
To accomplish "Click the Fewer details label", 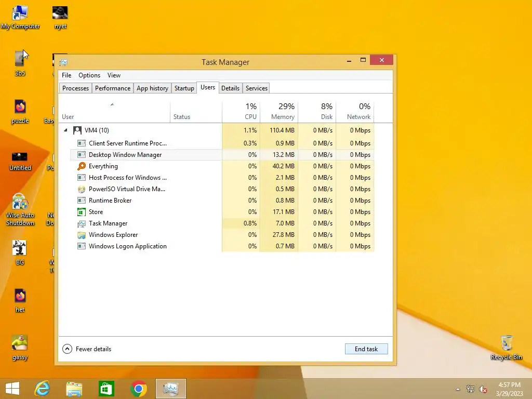I will click(94, 349).
